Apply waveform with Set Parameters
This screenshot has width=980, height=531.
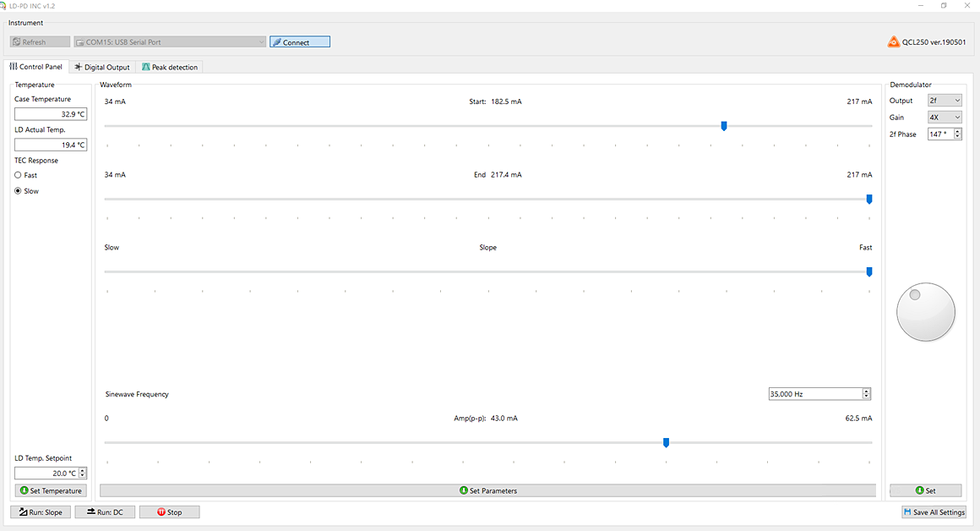[488, 490]
